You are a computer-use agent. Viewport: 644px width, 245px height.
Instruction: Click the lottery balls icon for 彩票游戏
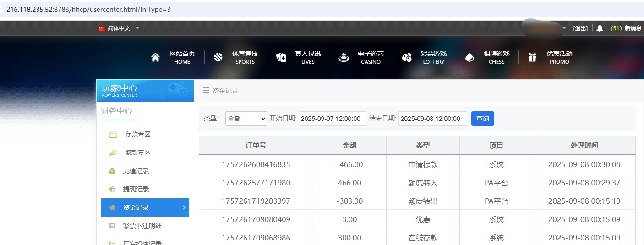[407, 58]
